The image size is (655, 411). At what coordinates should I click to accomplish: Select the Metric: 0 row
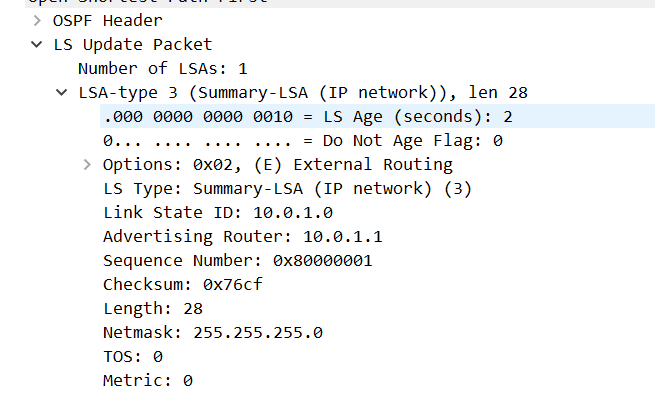[x=148, y=380]
